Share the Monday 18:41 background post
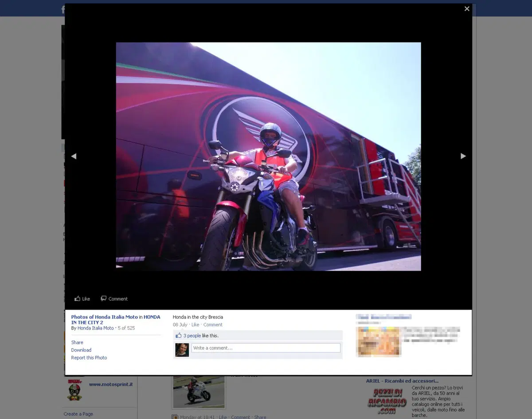Image resolution: width=532 pixels, height=419 pixels. 260,417
